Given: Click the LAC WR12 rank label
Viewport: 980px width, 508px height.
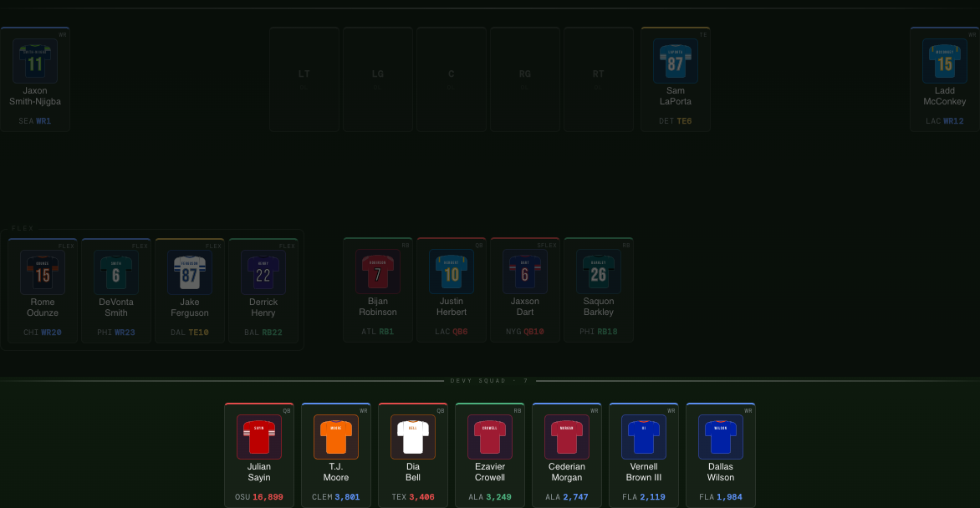Looking at the screenshot, I should pos(945,121).
